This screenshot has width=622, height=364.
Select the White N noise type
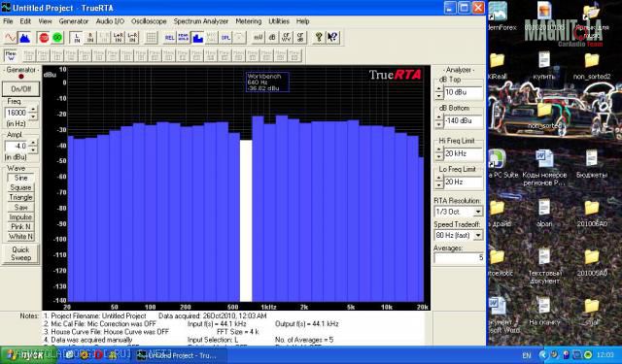click(x=21, y=237)
